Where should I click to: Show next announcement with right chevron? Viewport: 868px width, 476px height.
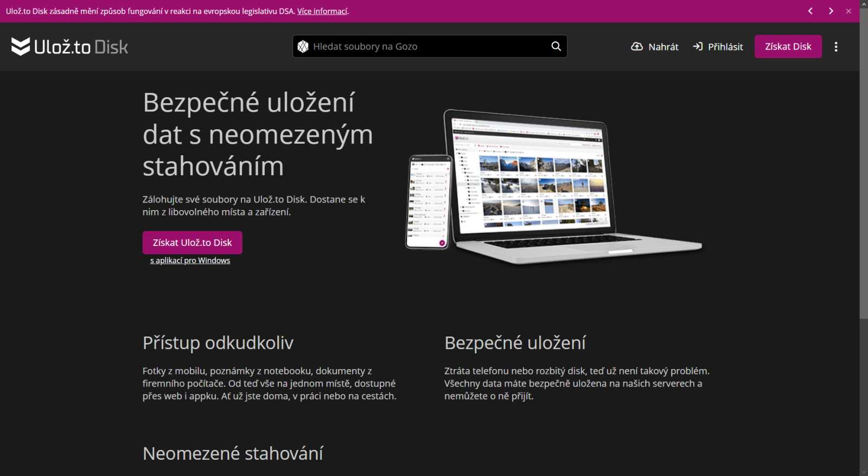pyautogui.click(x=831, y=11)
